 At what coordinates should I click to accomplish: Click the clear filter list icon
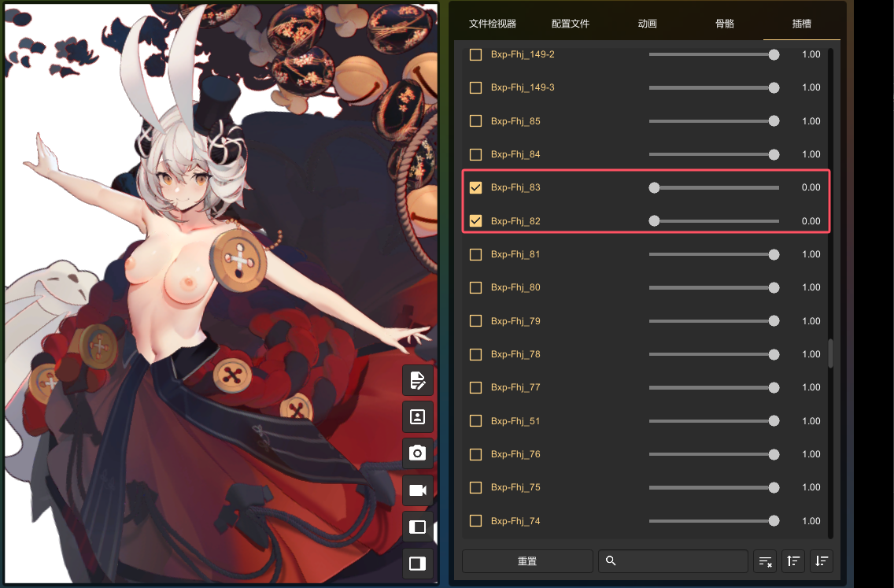click(765, 561)
